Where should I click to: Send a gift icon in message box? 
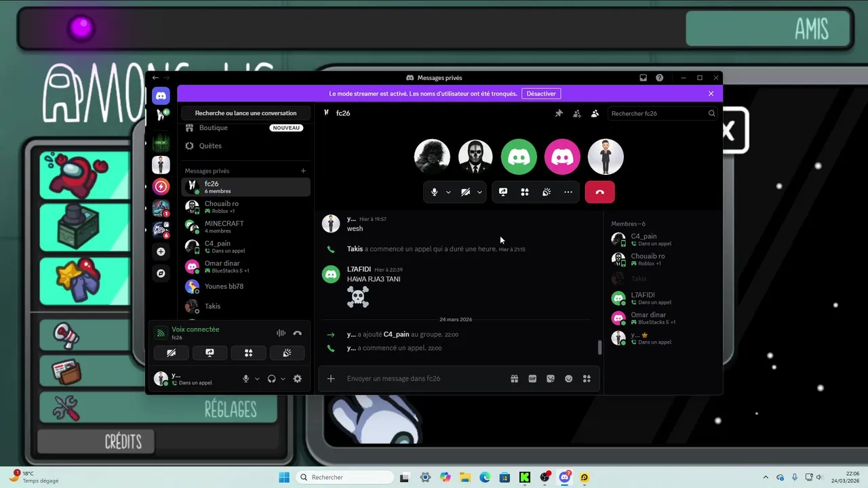pos(514,378)
